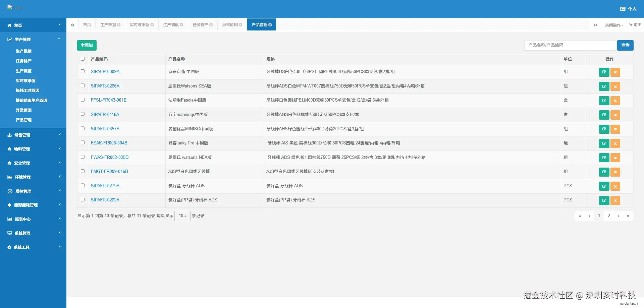Viewport: 644px width, 308px height.
Task: Focus the 产品名称/产品编码 search field
Action: click(x=571, y=45)
